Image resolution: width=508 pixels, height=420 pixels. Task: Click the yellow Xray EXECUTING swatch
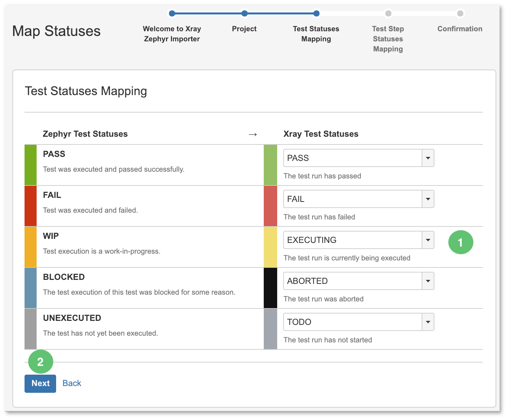click(x=270, y=247)
